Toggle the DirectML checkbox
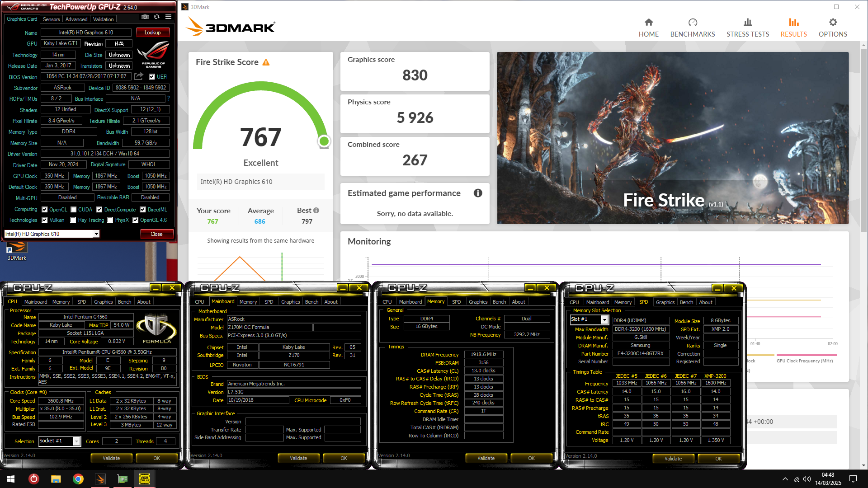Image resolution: width=868 pixels, height=488 pixels. pos(143,210)
